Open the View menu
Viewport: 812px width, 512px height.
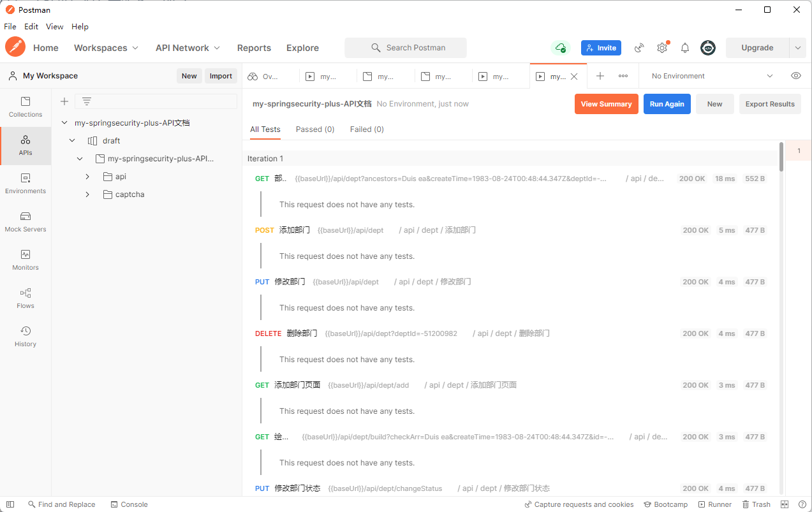(x=54, y=27)
